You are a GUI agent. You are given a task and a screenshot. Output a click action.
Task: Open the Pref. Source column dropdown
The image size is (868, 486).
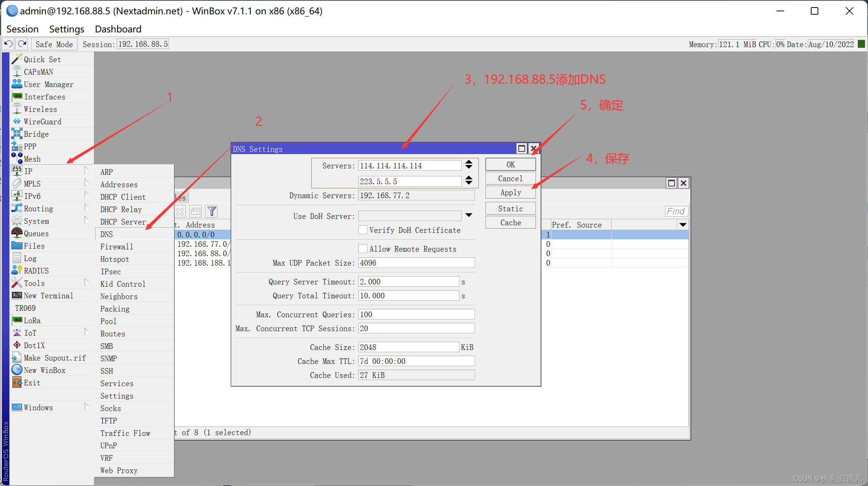tap(683, 225)
